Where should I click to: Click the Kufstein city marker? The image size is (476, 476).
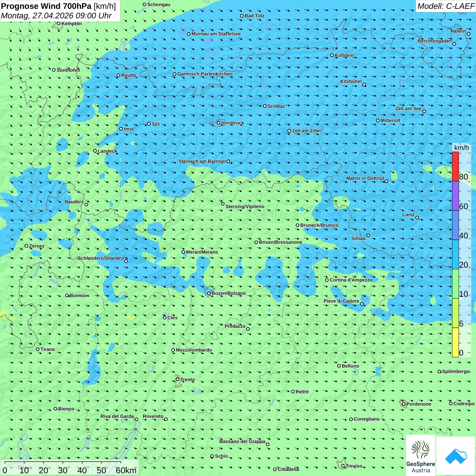332,55
